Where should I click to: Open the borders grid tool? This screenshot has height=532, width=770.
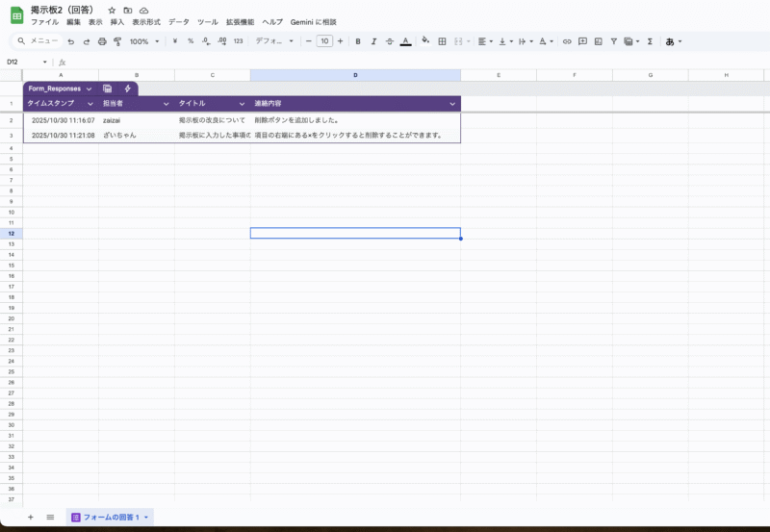coord(442,41)
